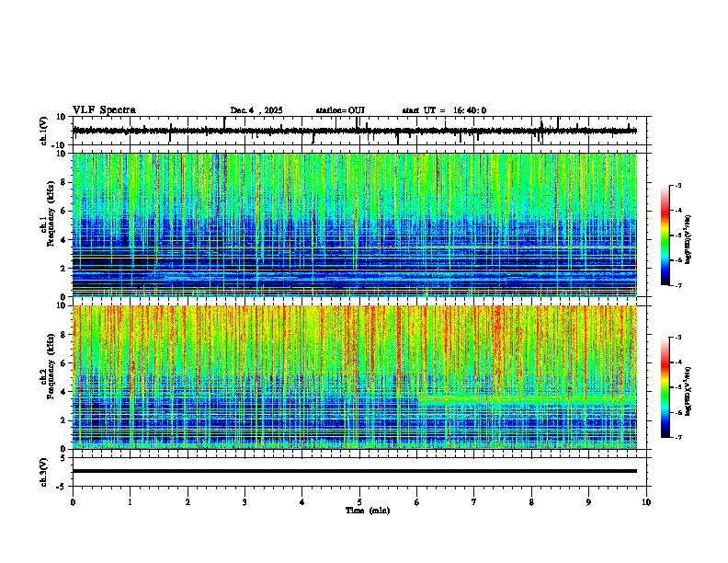The width and height of the screenshot is (728, 563).
Task: Click the "-5" tick on ch.3(V) axis
Action: (x=63, y=487)
